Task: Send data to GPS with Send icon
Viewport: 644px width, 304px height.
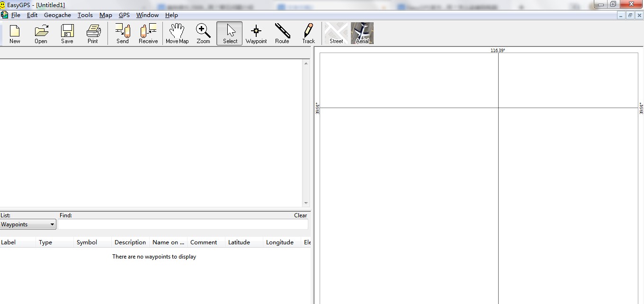Action: click(123, 33)
